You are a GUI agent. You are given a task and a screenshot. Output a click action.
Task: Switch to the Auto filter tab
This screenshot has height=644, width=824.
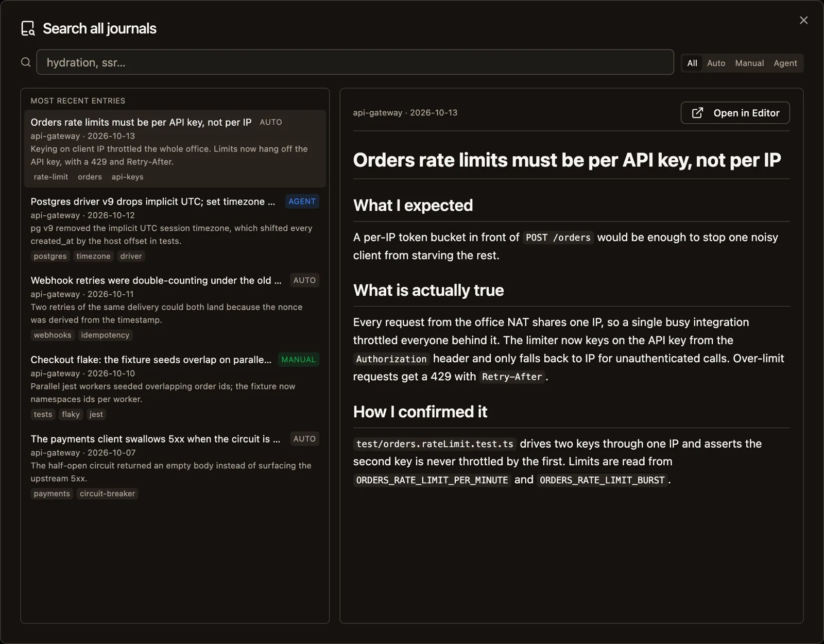click(x=716, y=63)
